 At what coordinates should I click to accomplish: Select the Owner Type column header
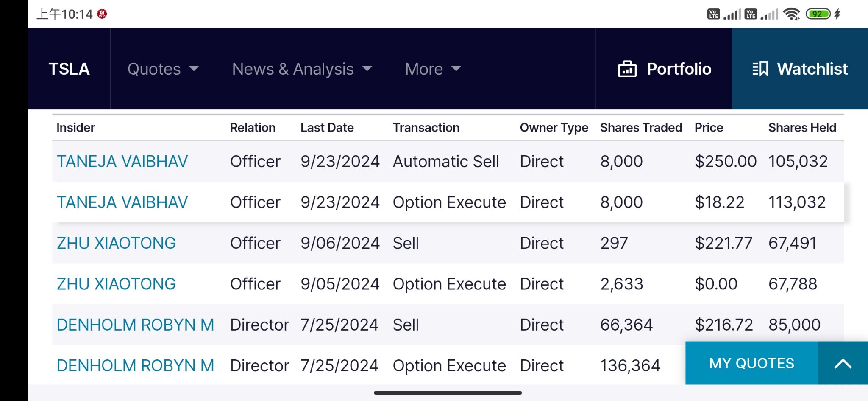[x=554, y=128]
